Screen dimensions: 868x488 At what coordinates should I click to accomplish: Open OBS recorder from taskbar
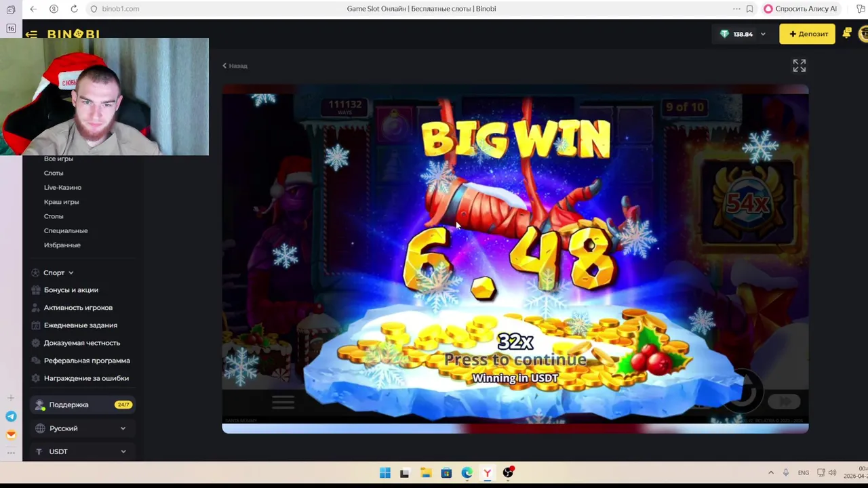click(x=509, y=472)
